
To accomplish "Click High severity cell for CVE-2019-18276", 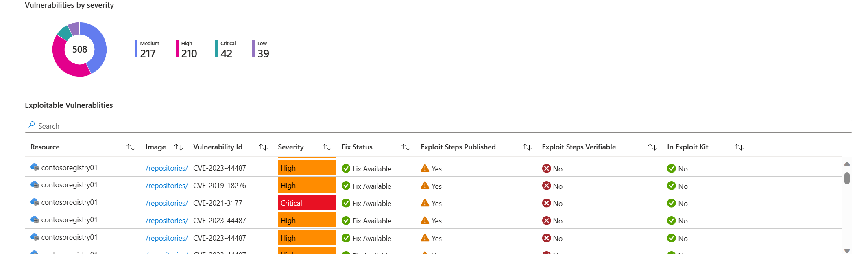I will pos(307,185).
